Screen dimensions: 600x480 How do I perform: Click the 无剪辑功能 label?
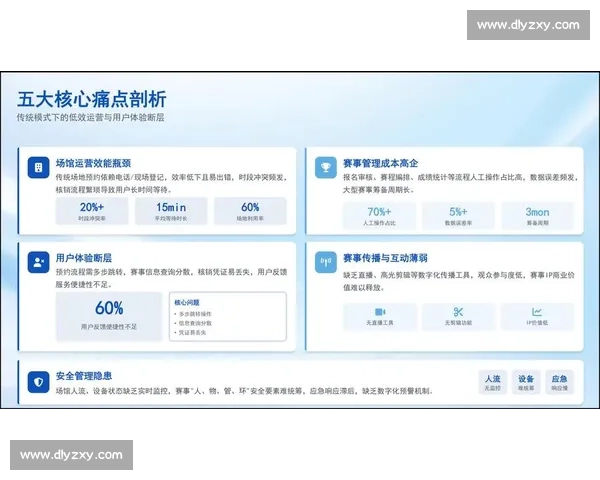(458, 323)
